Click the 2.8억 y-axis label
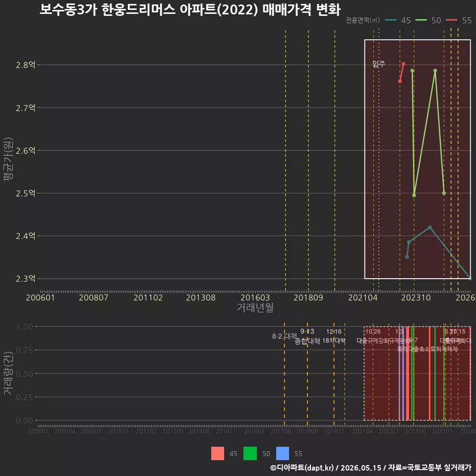 [25, 64]
